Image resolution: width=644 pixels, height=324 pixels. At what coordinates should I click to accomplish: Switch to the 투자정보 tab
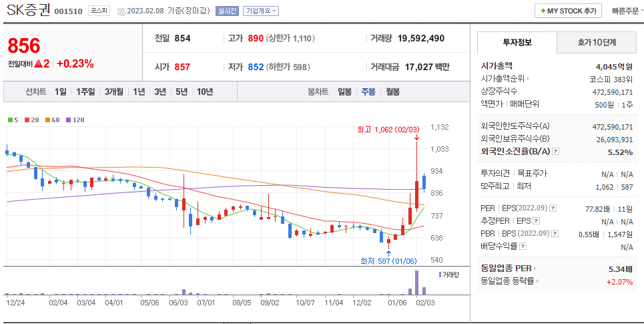click(517, 42)
